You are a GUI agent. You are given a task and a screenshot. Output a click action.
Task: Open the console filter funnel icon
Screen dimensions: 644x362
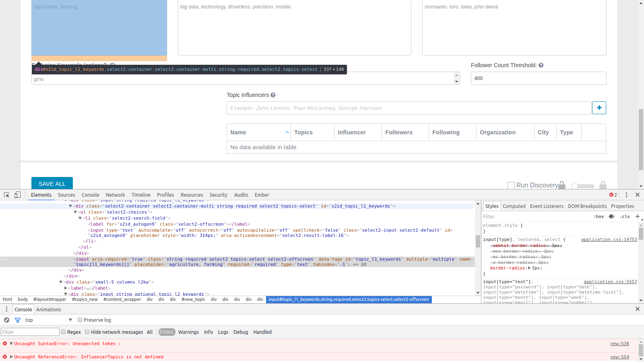(18, 320)
